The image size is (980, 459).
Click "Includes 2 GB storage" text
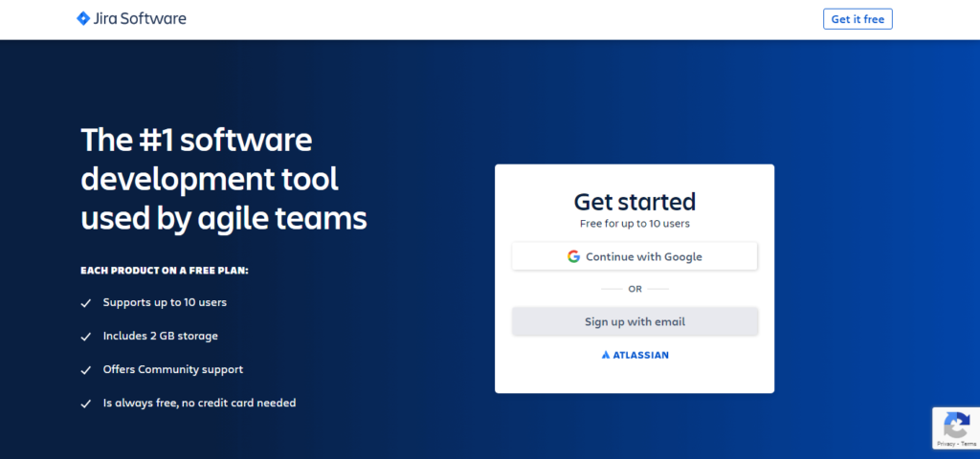coord(161,336)
